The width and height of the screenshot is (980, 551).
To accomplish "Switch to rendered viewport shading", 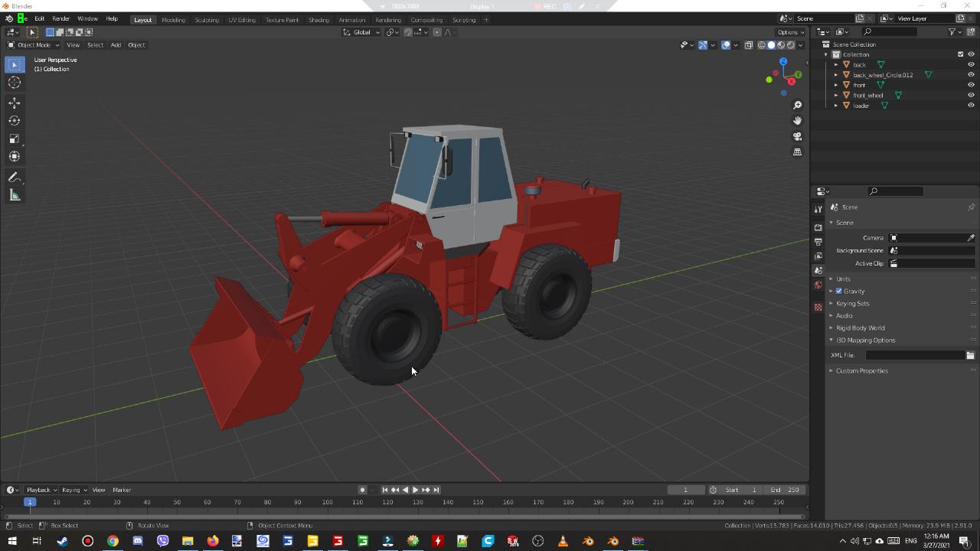I will [x=790, y=45].
